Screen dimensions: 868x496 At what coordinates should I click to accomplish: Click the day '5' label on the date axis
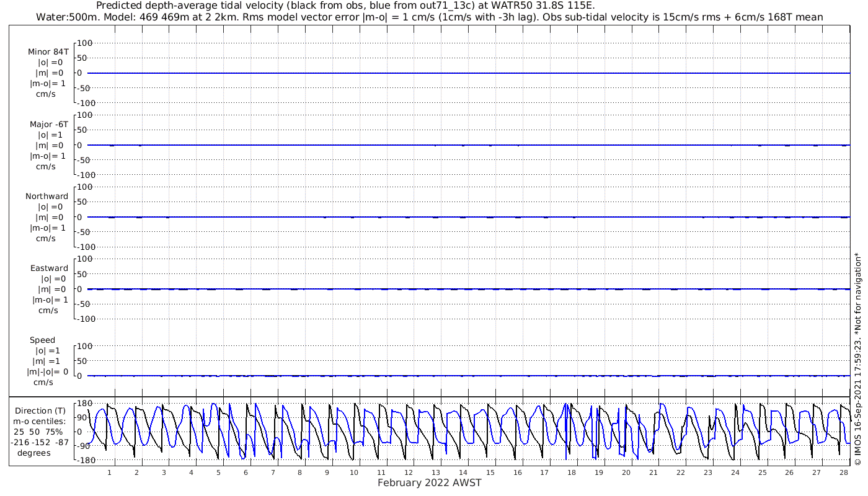click(x=218, y=473)
